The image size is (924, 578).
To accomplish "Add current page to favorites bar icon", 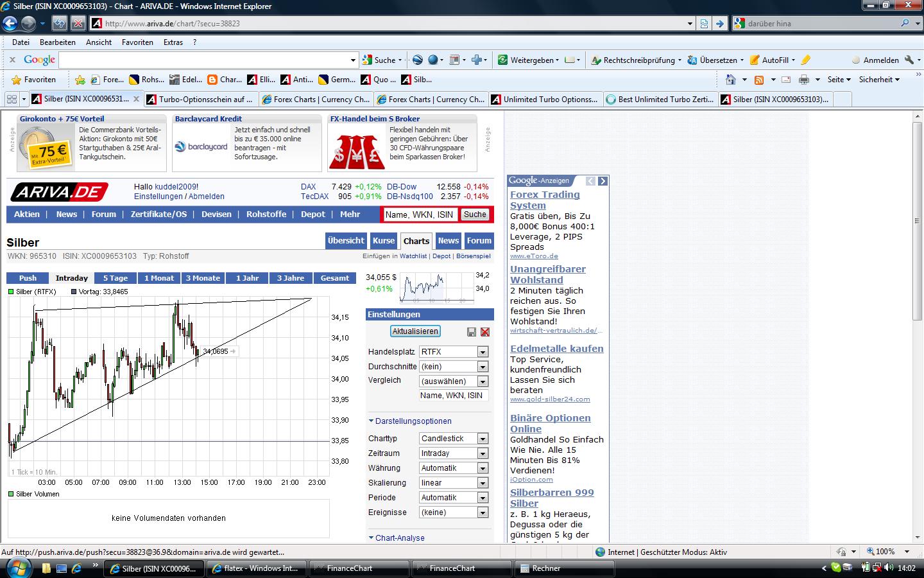I will [80, 80].
